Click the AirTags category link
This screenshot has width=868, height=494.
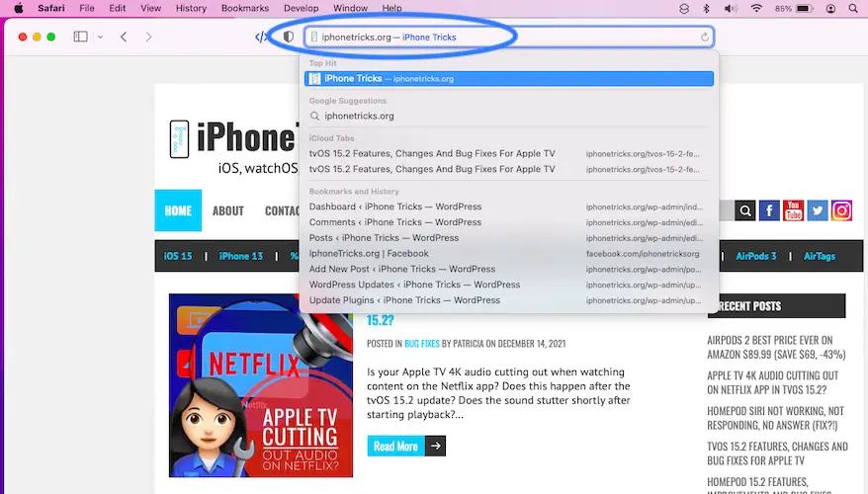pyautogui.click(x=820, y=256)
